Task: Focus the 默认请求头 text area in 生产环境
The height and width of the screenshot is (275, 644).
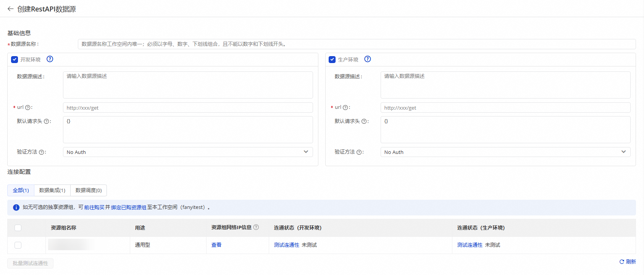Action: [505, 129]
